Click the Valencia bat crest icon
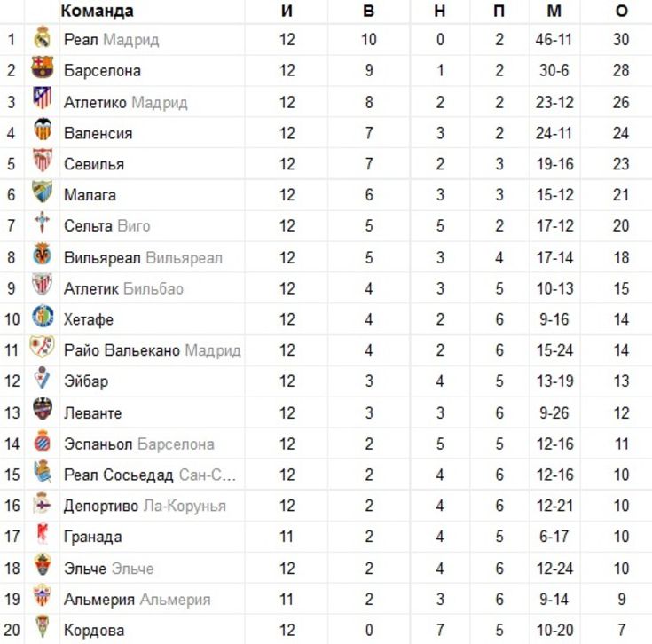The image size is (652, 644). point(42,130)
